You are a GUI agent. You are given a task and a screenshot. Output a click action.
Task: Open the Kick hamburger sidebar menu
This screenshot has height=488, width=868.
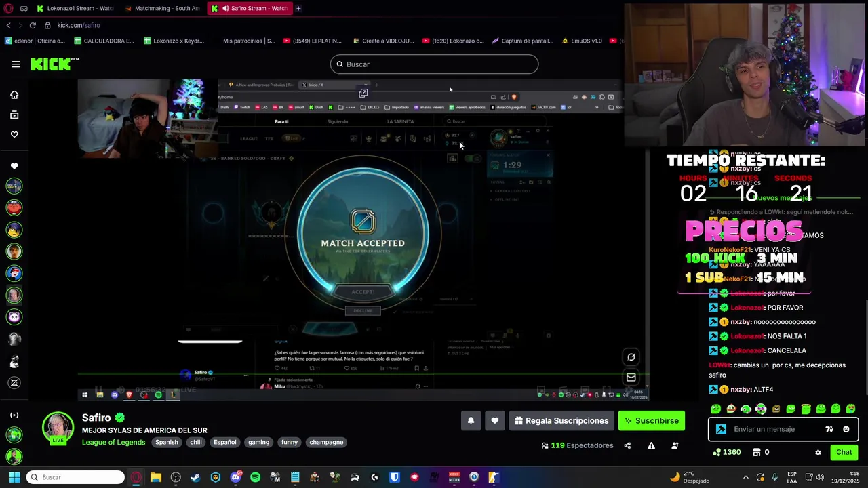click(x=16, y=64)
